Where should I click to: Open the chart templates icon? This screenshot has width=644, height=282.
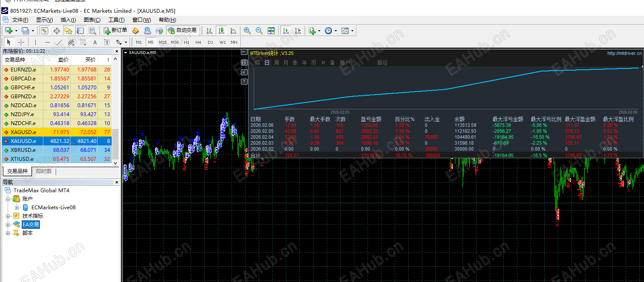click(345, 31)
